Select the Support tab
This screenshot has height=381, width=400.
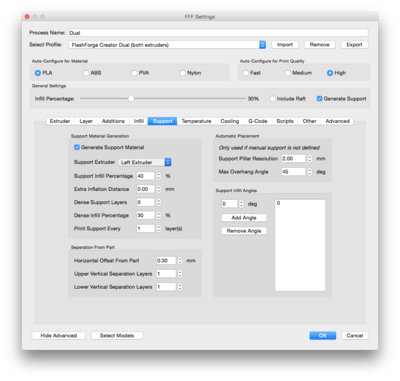pos(162,121)
